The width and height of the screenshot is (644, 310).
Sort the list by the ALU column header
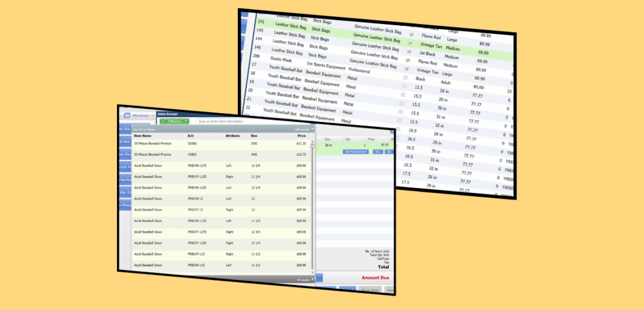tap(191, 136)
